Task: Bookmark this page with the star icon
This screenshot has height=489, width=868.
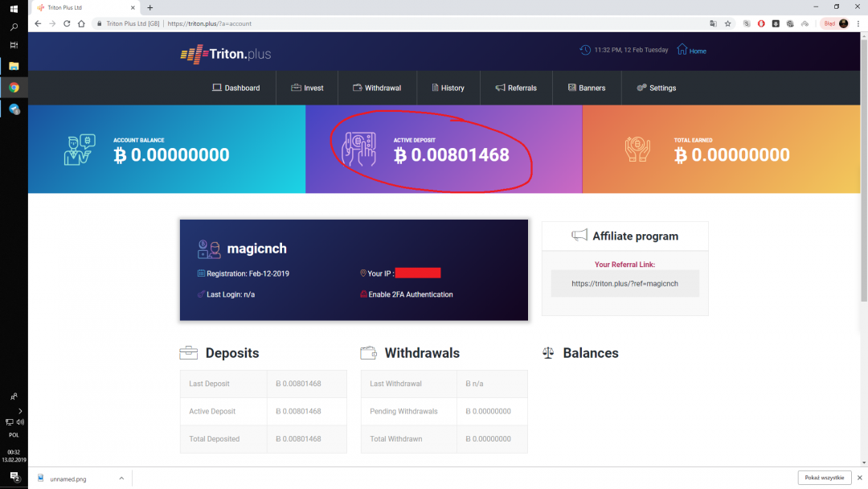Action: pos(728,23)
